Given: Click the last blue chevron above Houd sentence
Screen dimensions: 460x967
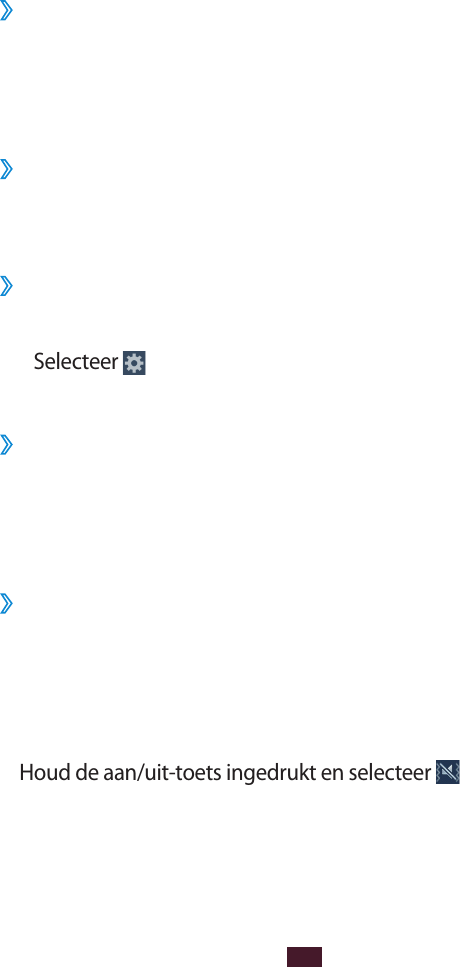Looking at the screenshot, I should [6, 604].
